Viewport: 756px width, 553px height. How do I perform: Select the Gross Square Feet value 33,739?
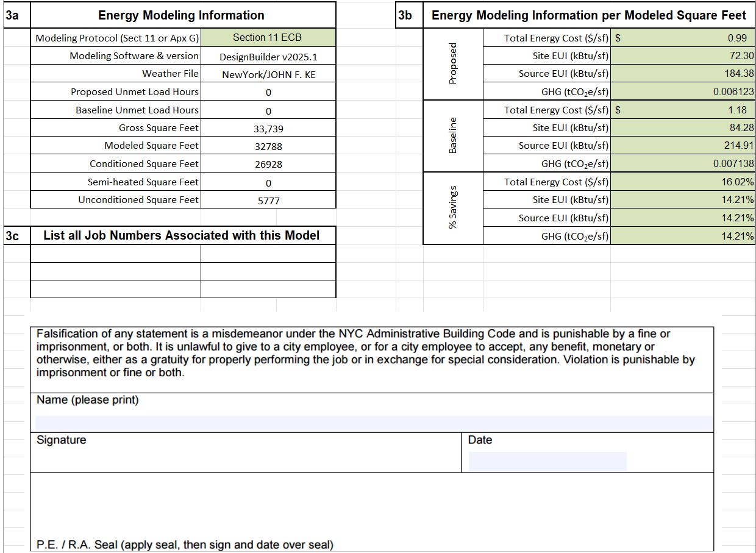(x=268, y=128)
